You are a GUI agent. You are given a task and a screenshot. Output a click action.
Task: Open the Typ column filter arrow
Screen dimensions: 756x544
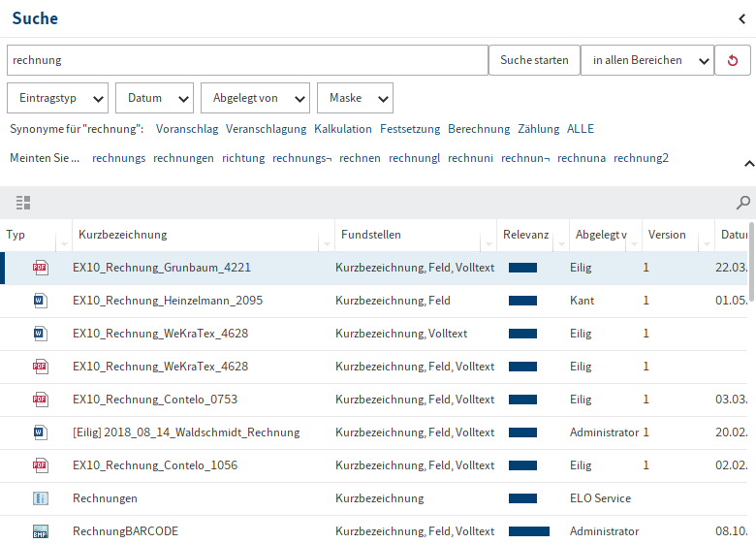64,244
